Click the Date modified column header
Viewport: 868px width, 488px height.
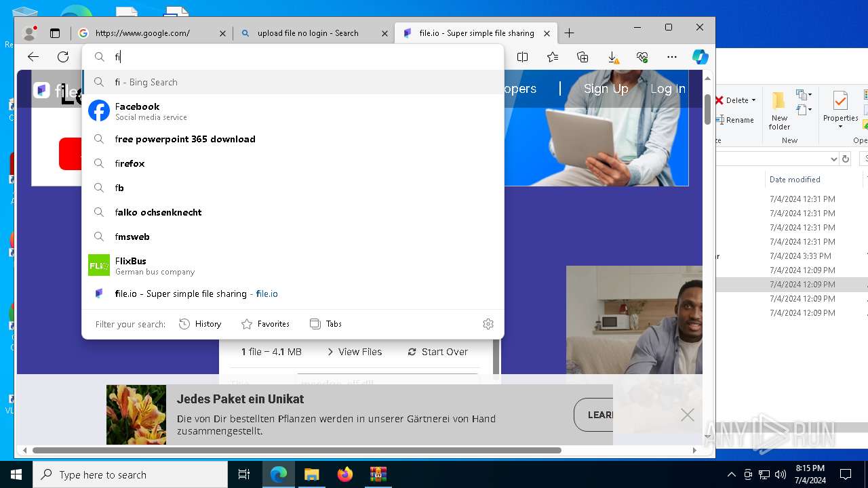tap(795, 180)
